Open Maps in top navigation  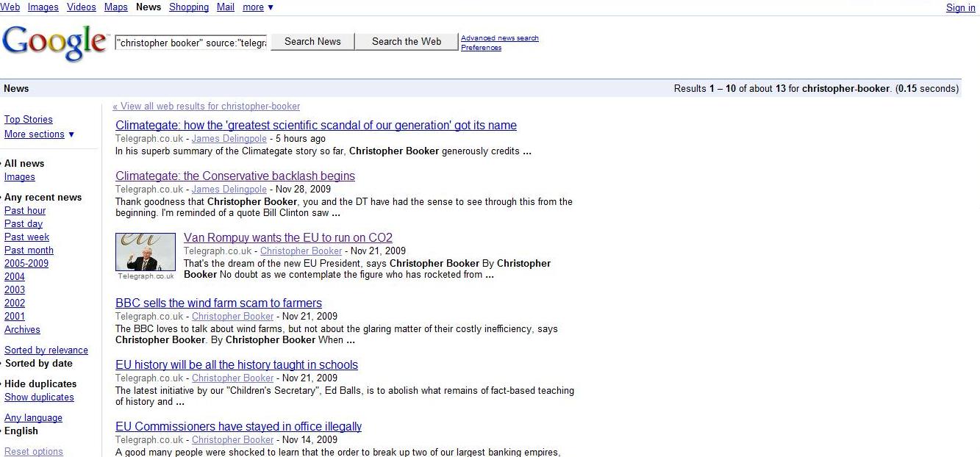[x=115, y=7]
